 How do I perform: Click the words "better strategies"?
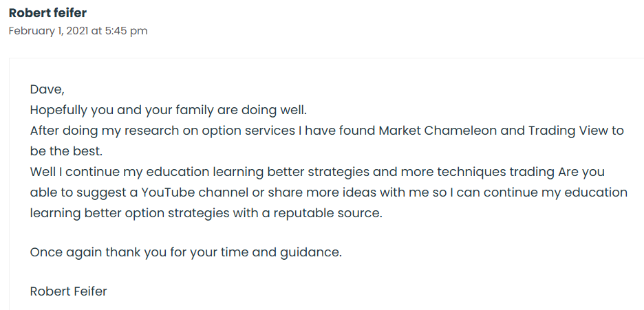(x=319, y=173)
